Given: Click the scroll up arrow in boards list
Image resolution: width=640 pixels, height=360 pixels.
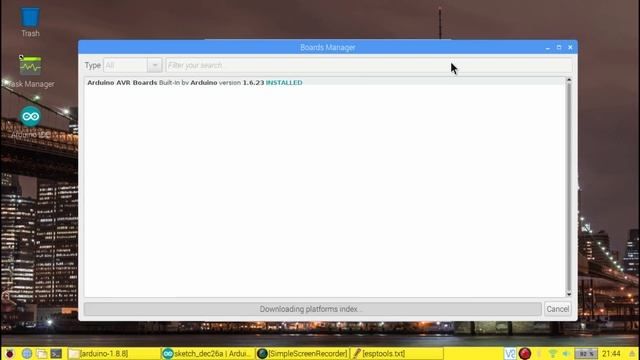Looking at the screenshot, I should coord(569,80).
